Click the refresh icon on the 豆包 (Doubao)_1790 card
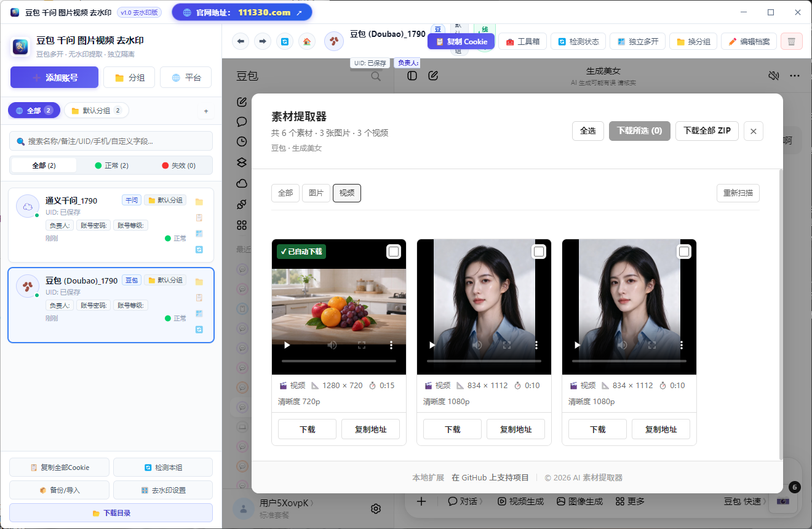Screen dimensions: 812x529 click(x=199, y=330)
